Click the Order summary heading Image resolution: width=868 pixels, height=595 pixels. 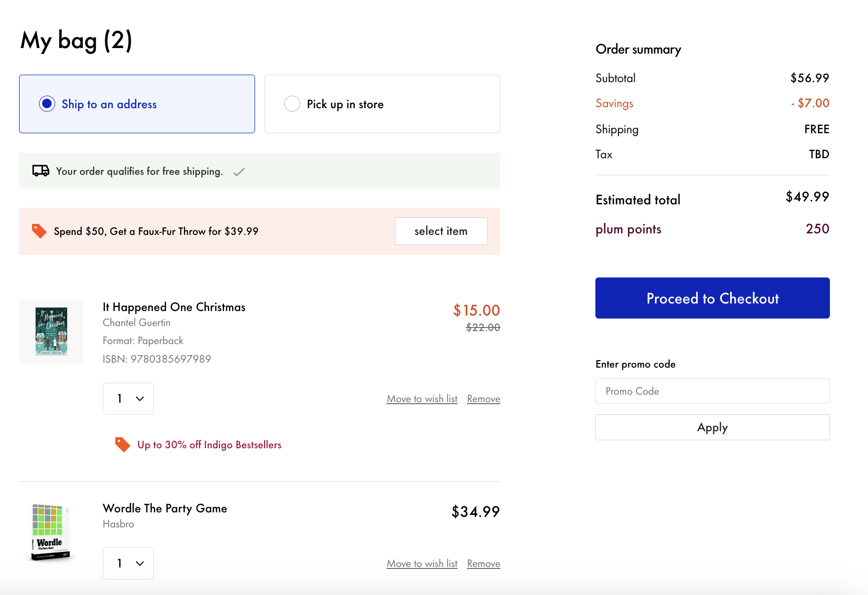tap(638, 49)
